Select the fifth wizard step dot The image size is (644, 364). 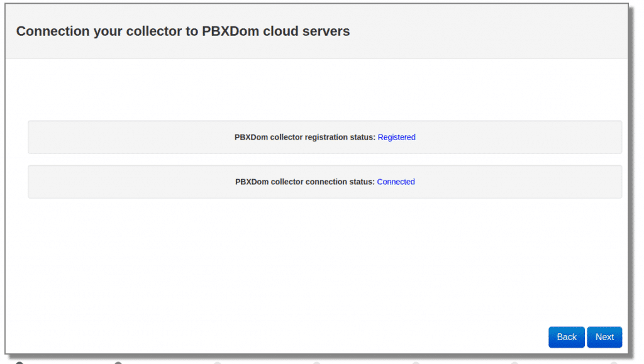pyautogui.click(x=416, y=363)
